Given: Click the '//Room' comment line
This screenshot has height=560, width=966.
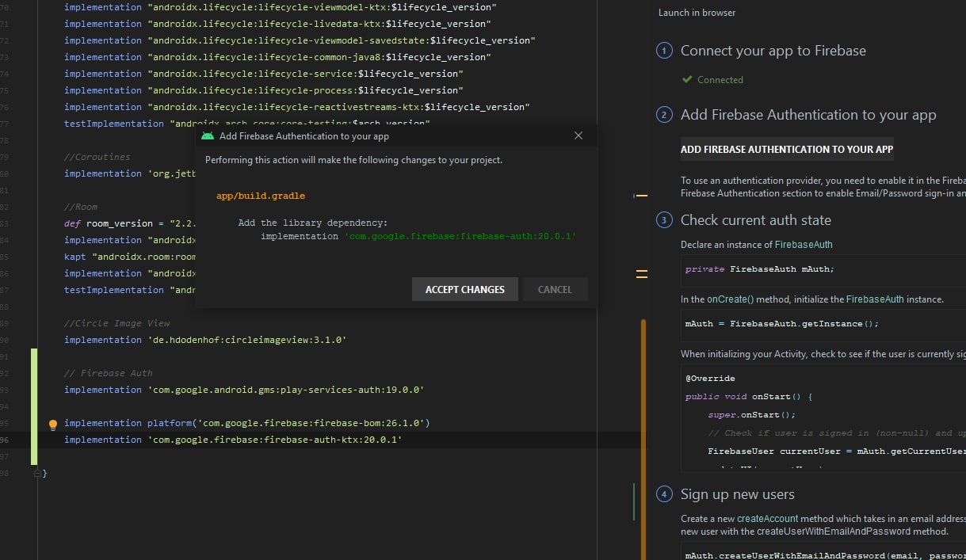Looking at the screenshot, I should [81, 207].
